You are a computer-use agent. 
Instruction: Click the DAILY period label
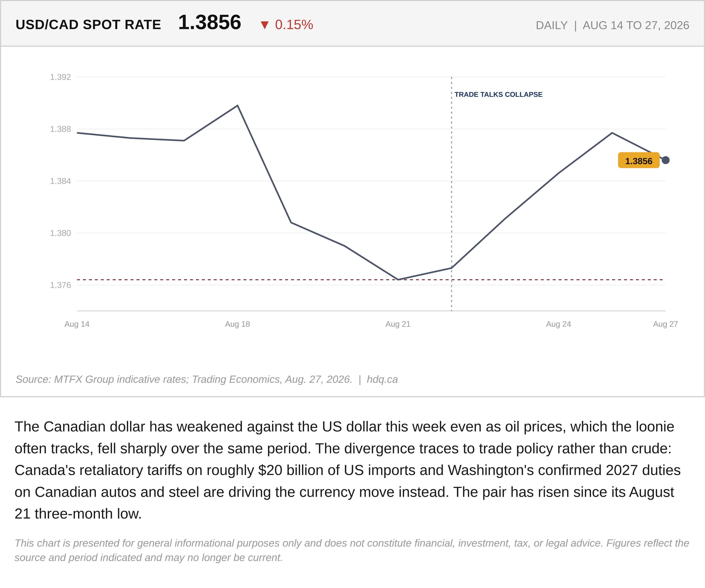pyautogui.click(x=552, y=26)
